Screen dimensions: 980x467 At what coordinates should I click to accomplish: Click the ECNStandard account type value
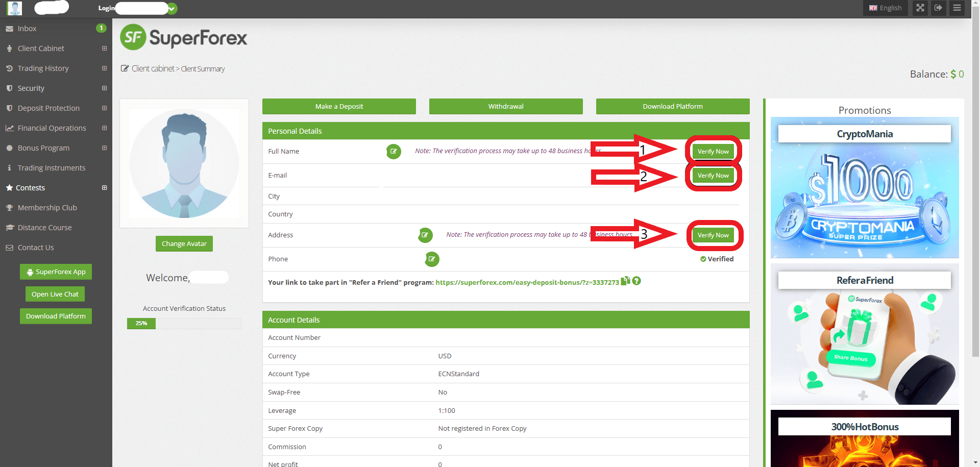pyautogui.click(x=458, y=374)
